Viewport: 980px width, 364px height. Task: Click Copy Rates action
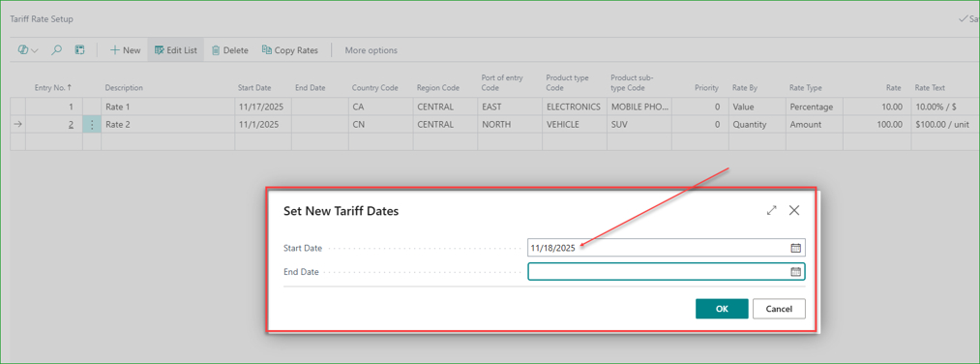click(x=289, y=50)
